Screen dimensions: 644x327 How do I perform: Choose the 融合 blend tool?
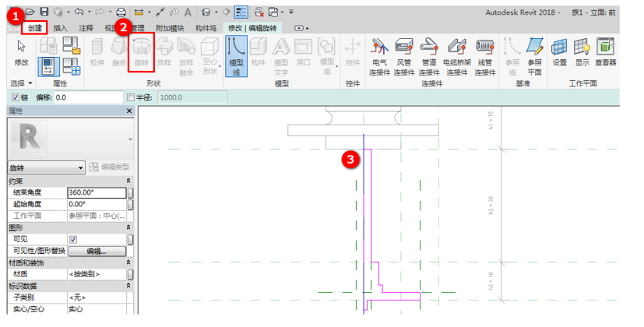pyautogui.click(x=119, y=51)
